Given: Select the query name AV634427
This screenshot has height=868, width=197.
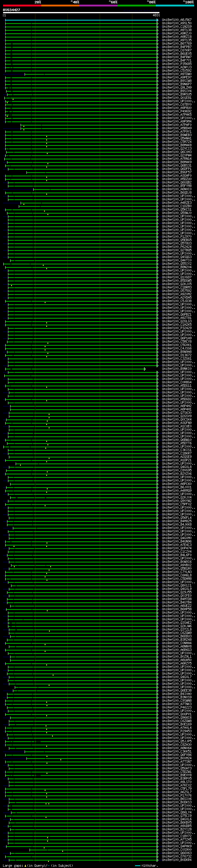Looking at the screenshot, I should tap(11, 10).
